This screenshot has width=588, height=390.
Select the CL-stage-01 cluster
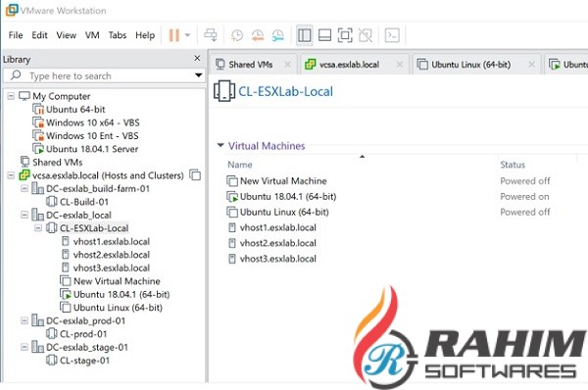click(x=84, y=361)
